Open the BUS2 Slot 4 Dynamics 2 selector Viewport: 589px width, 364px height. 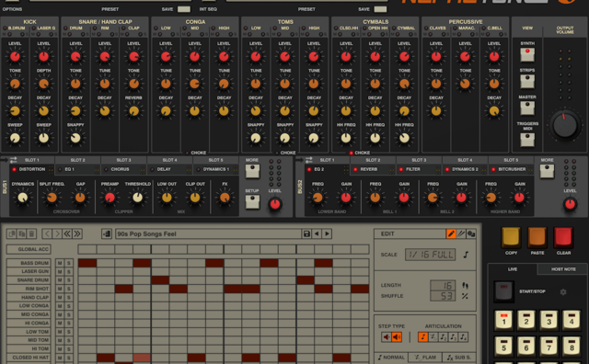465,170
